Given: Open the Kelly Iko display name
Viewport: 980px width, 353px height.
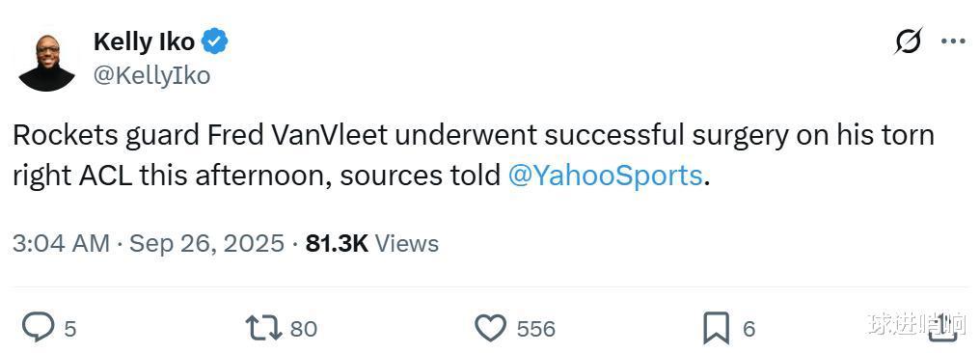Looking at the screenshot, I should click(145, 41).
